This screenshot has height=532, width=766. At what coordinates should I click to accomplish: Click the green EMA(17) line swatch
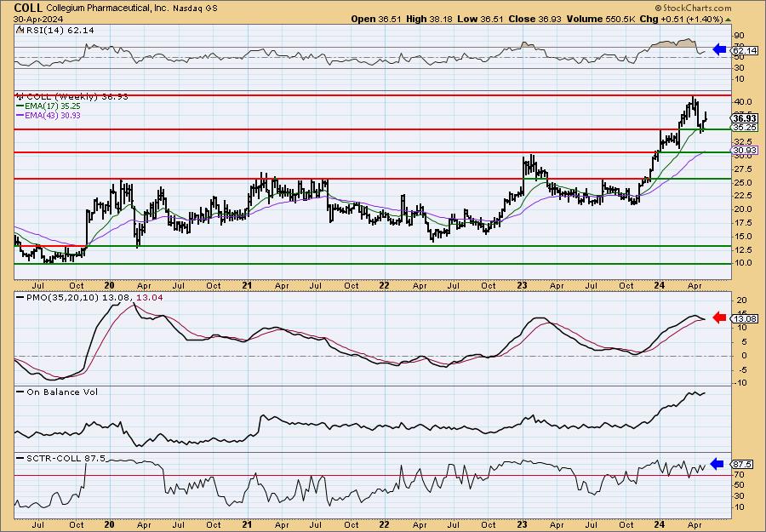coord(20,106)
